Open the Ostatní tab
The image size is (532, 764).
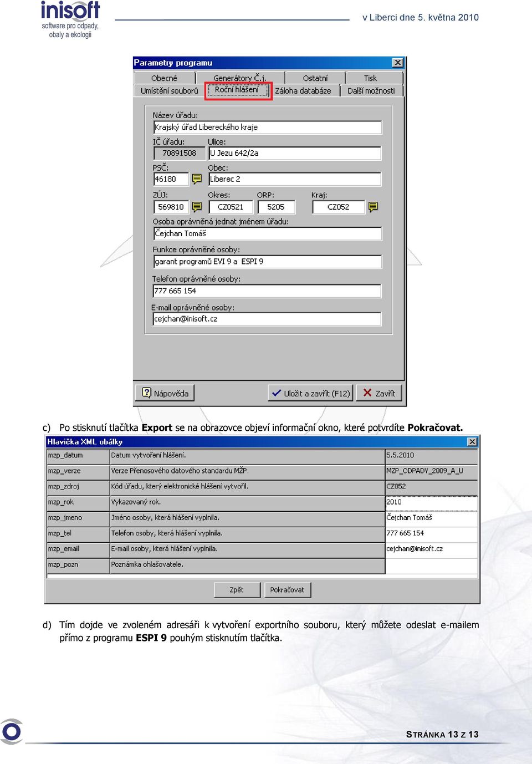point(315,78)
